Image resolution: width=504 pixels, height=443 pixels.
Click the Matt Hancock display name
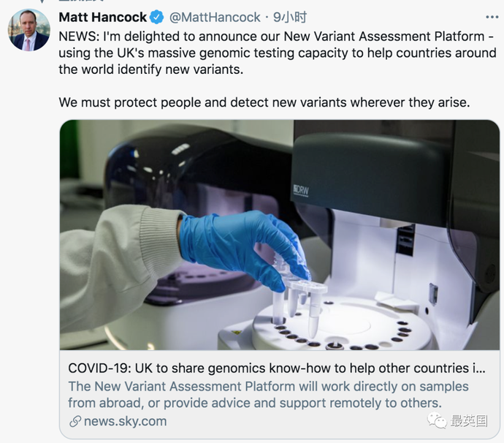pyautogui.click(x=102, y=17)
